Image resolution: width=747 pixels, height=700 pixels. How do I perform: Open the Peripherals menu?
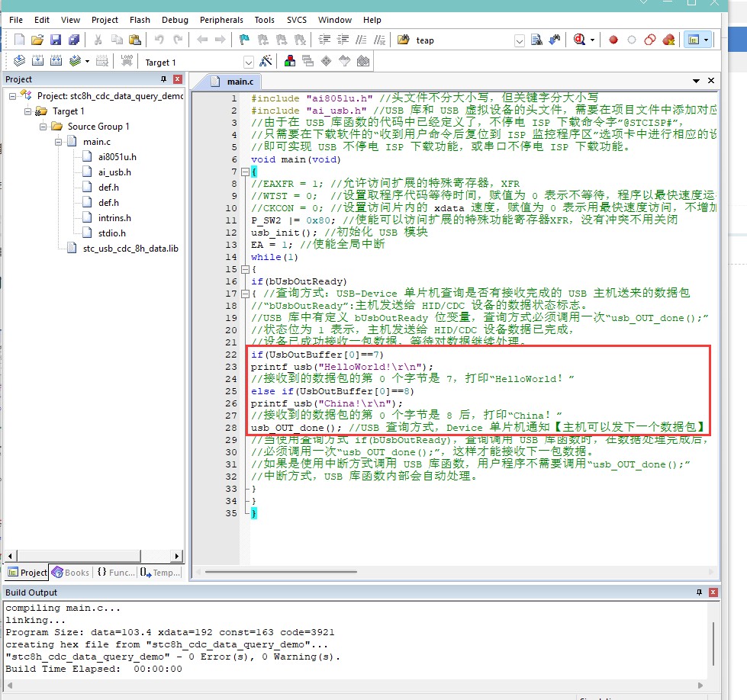click(x=221, y=20)
